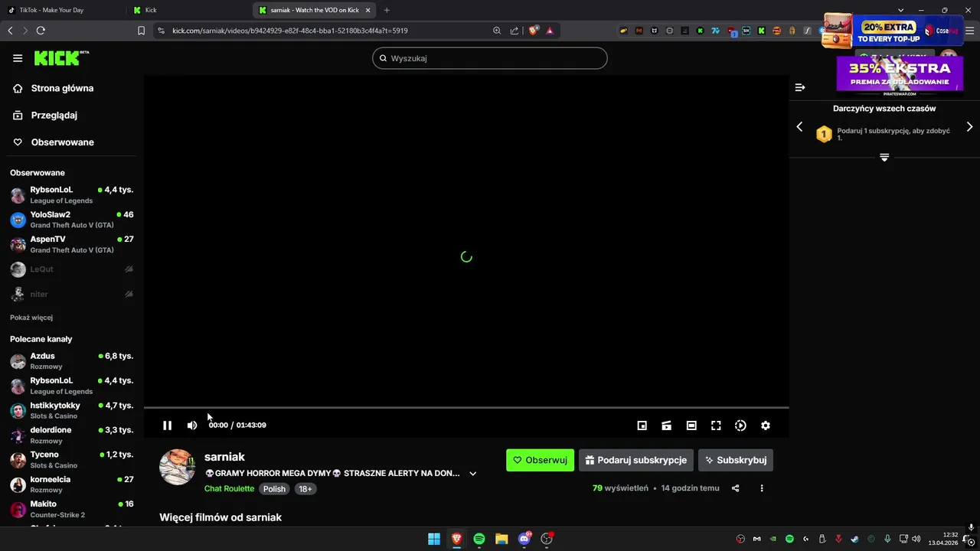Viewport: 980px width, 551px height.
Task: Reload the page
Action: tap(41, 31)
